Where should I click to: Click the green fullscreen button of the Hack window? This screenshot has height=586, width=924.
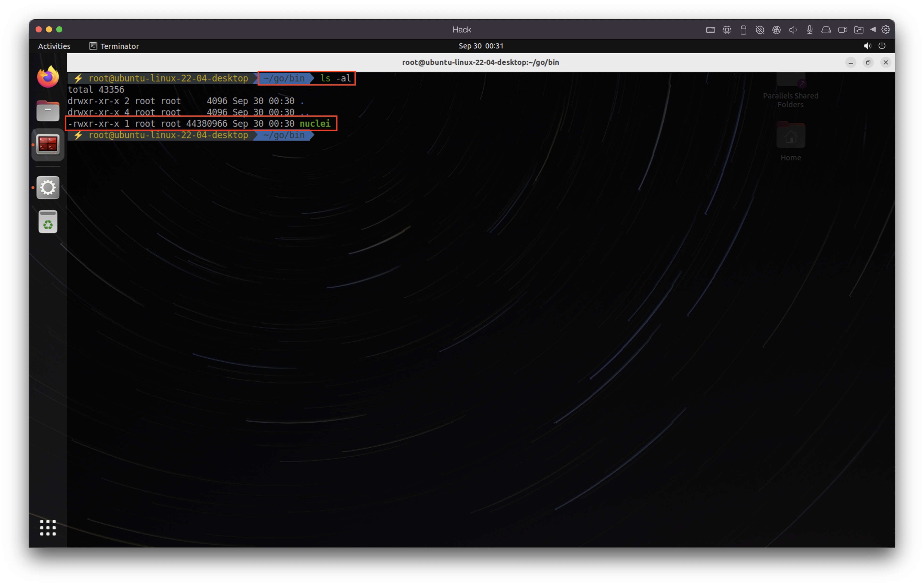click(59, 30)
